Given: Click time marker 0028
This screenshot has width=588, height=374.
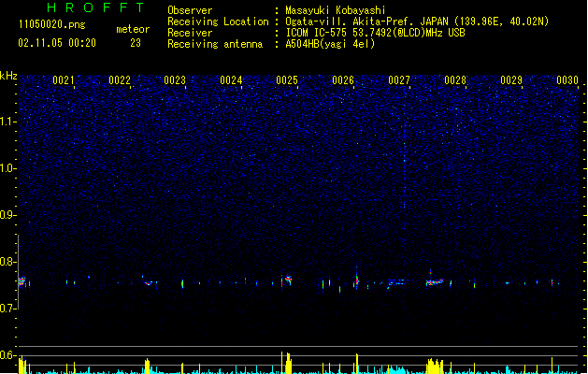Looking at the screenshot, I should click(x=455, y=80).
